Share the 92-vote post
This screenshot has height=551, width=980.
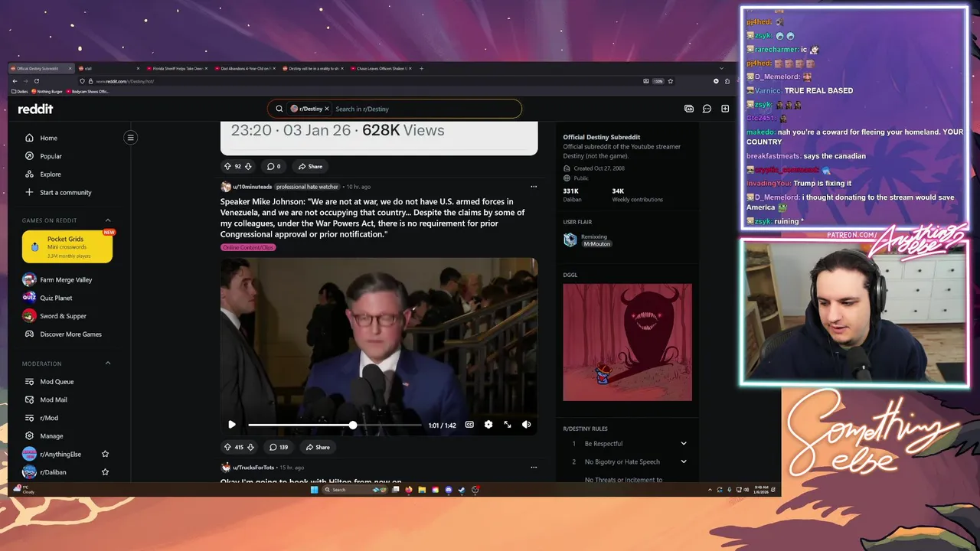point(310,166)
